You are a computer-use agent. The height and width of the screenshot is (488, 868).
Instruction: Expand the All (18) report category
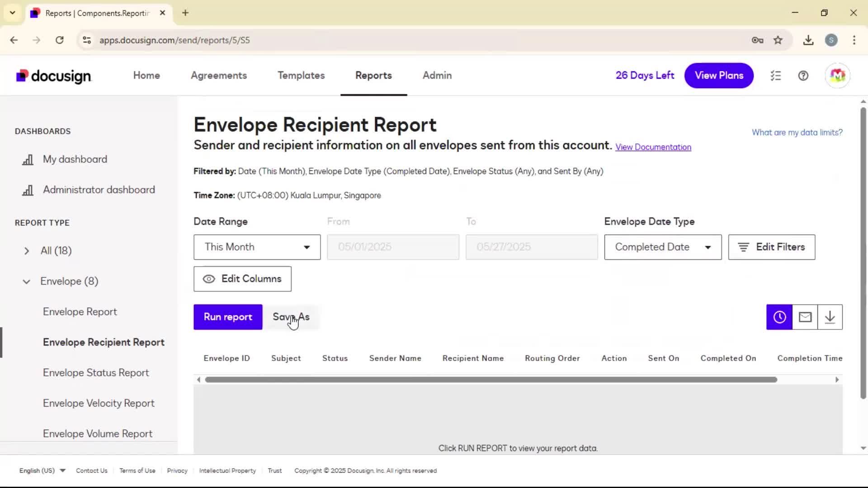click(x=27, y=251)
